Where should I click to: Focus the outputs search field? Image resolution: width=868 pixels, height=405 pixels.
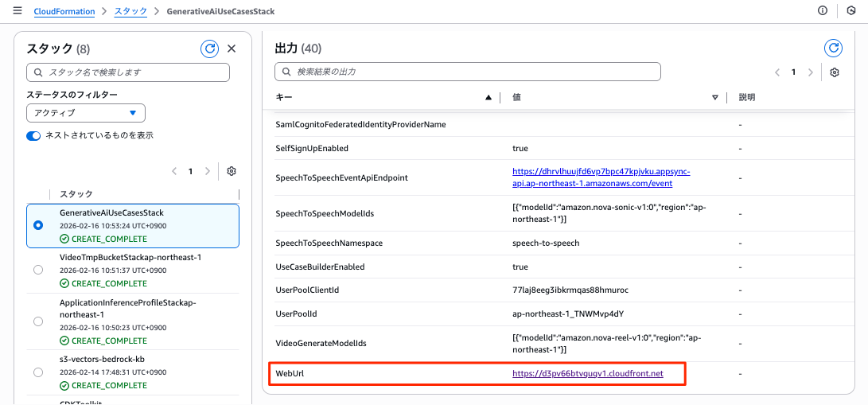[x=468, y=72]
